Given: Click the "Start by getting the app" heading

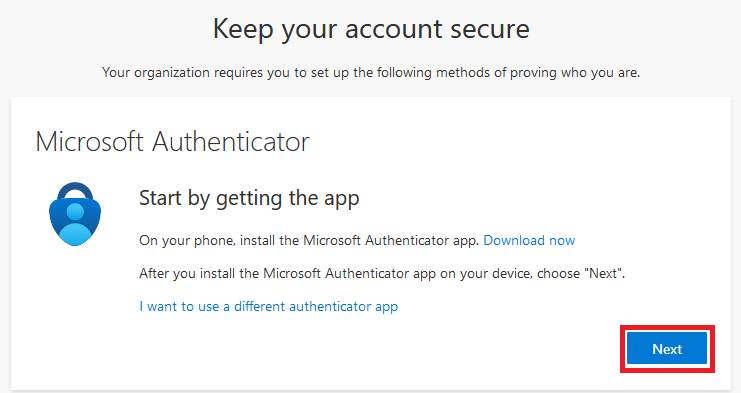Looking at the screenshot, I should point(249,198).
